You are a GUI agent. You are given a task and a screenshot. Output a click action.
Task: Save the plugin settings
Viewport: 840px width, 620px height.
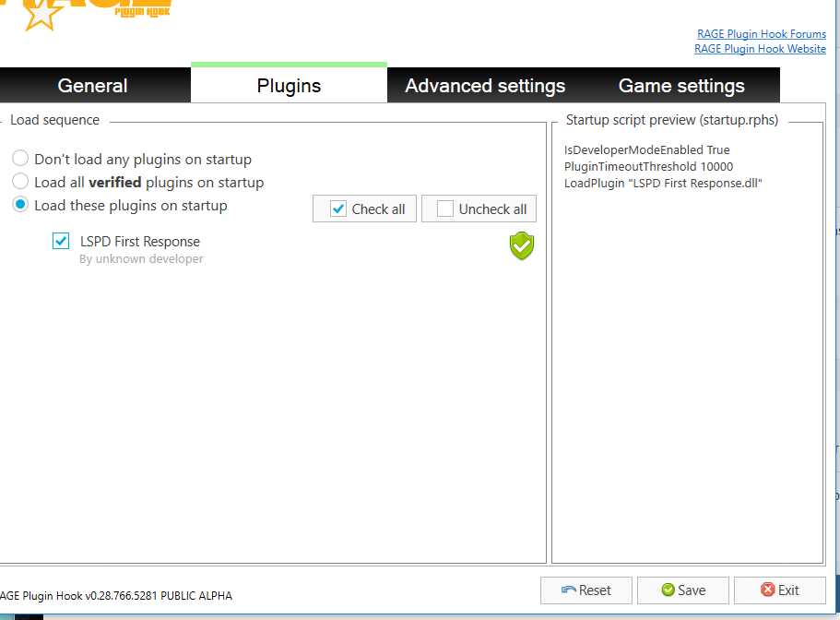coord(683,590)
